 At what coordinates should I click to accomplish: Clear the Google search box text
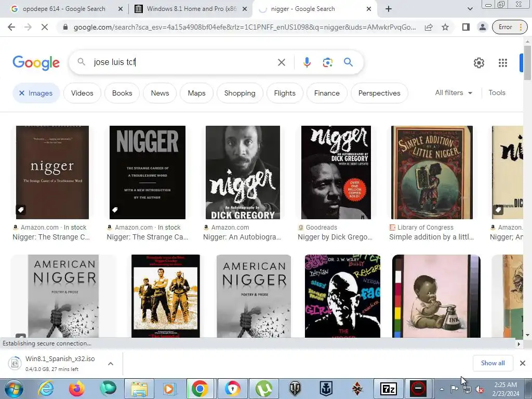[281, 62]
